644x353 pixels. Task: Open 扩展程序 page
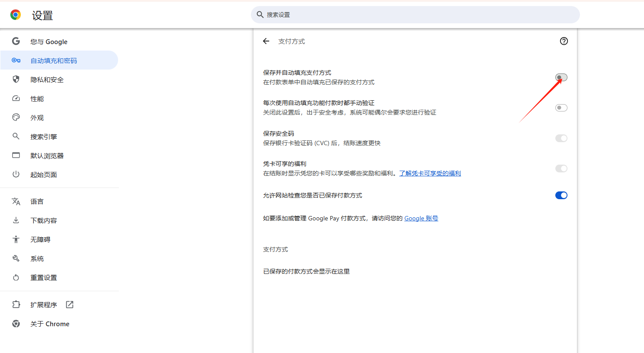[x=59, y=305]
